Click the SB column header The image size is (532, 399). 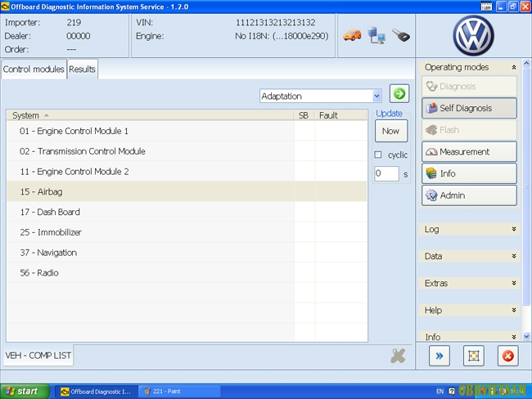click(x=304, y=115)
